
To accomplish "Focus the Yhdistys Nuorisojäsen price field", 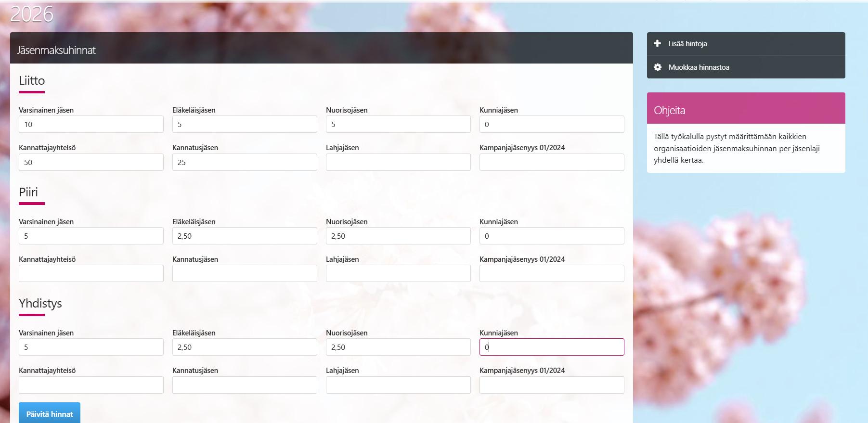I will click(398, 347).
